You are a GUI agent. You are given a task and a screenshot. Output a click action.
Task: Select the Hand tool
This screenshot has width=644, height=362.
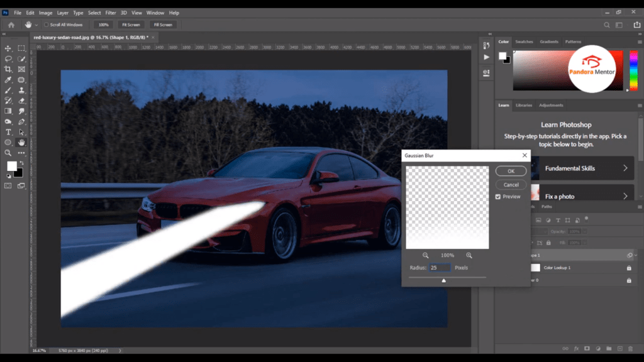click(x=21, y=142)
